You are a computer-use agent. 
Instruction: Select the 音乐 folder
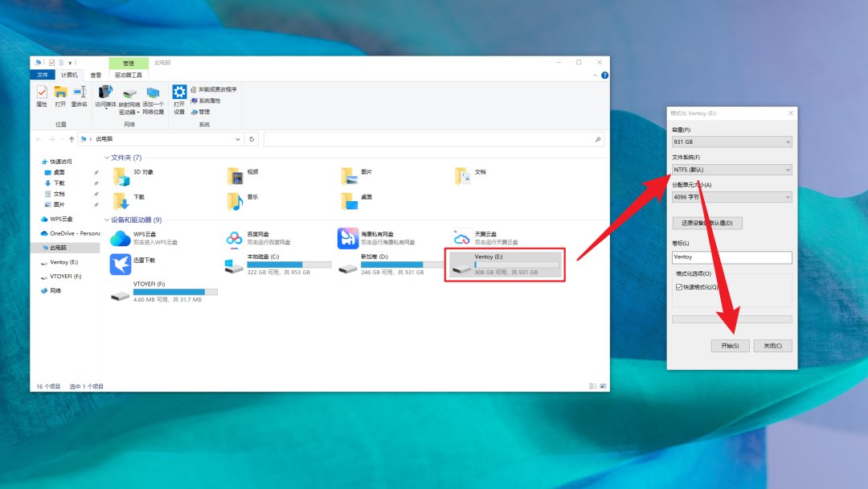(243, 201)
